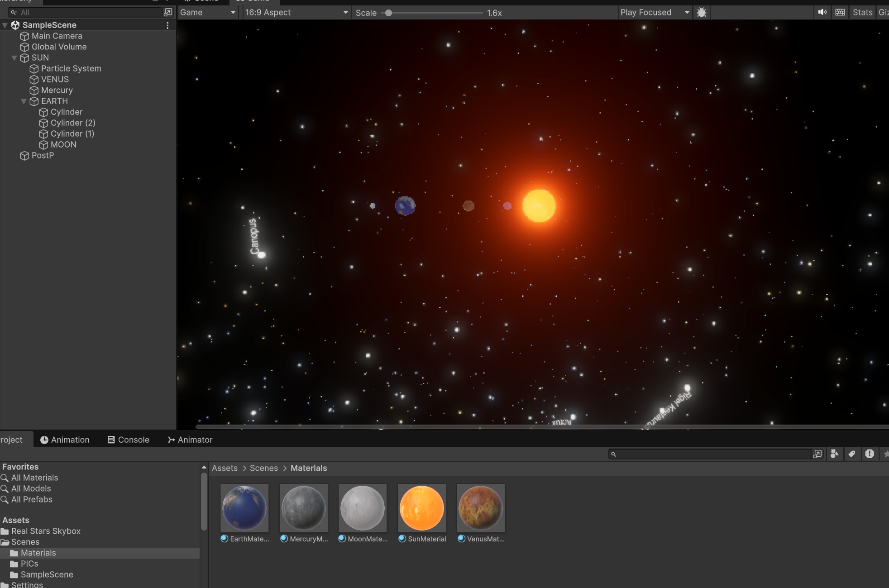Click the search by type icon in Project
The height and width of the screenshot is (588, 889).
point(834,454)
